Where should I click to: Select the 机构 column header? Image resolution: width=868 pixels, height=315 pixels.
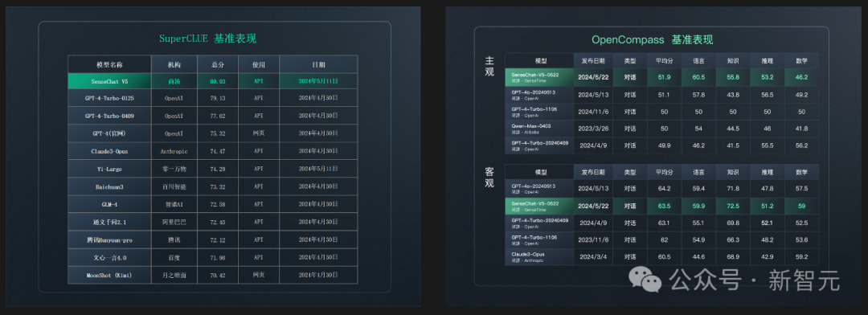click(174, 64)
